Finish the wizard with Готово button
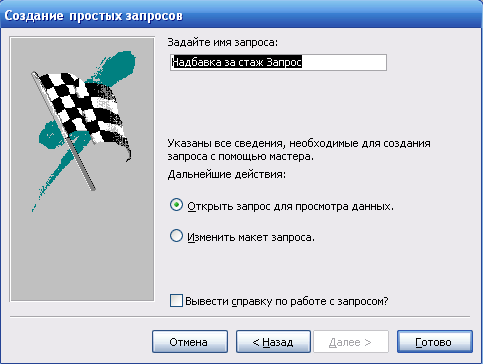Image resolution: width=483 pixels, height=364 pixels. 435,342
